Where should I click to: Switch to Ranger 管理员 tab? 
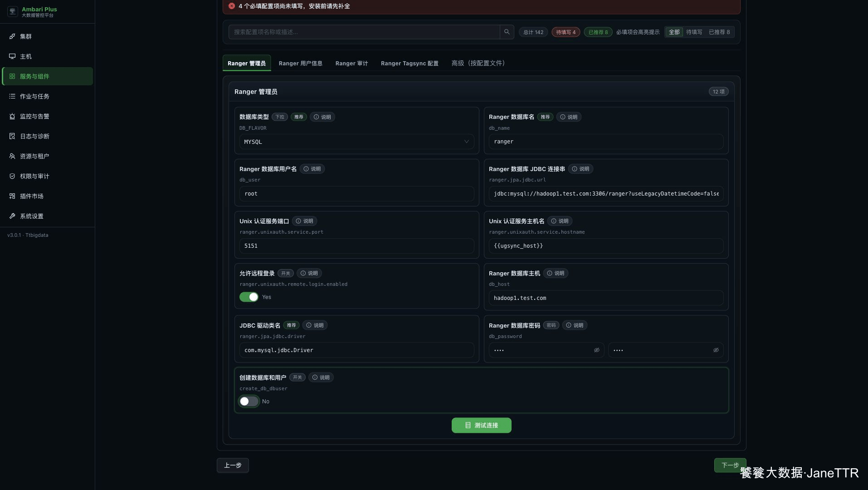[247, 63]
